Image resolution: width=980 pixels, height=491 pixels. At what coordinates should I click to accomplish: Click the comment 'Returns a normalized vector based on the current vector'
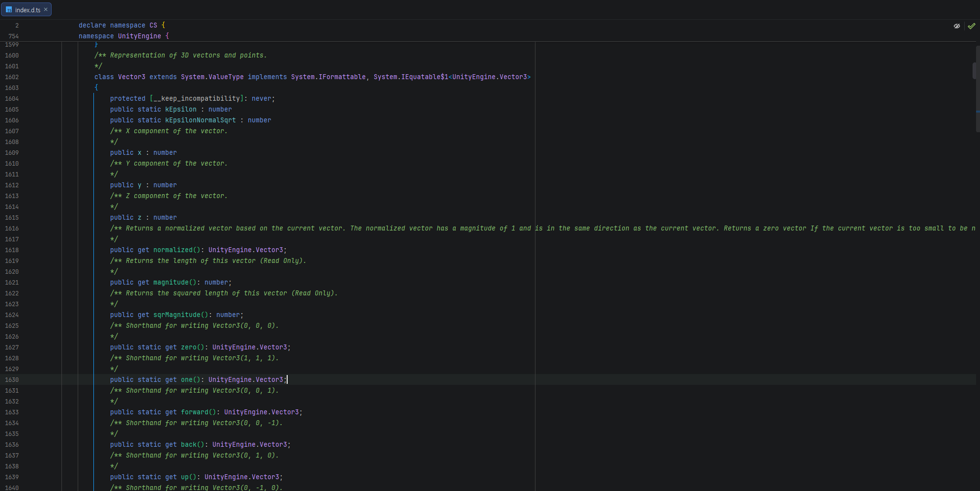point(234,229)
